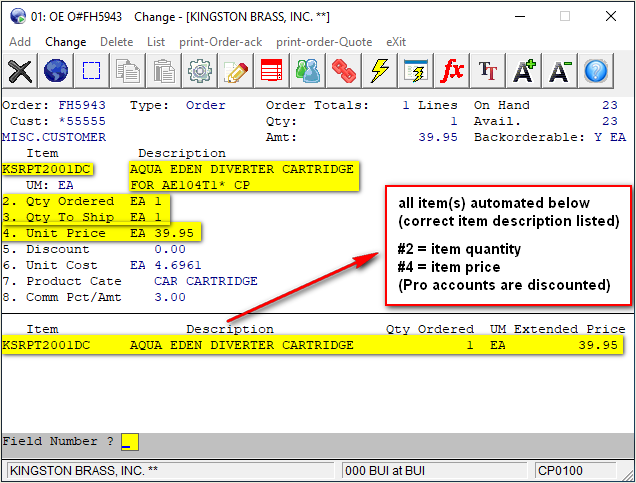Click CAR CARTRIDGE product category value
This screenshot has width=636, height=483.
[x=206, y=281]
